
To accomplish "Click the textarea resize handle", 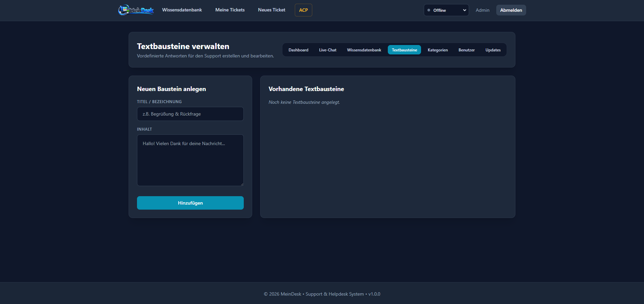I will click(x=242, y=184).
